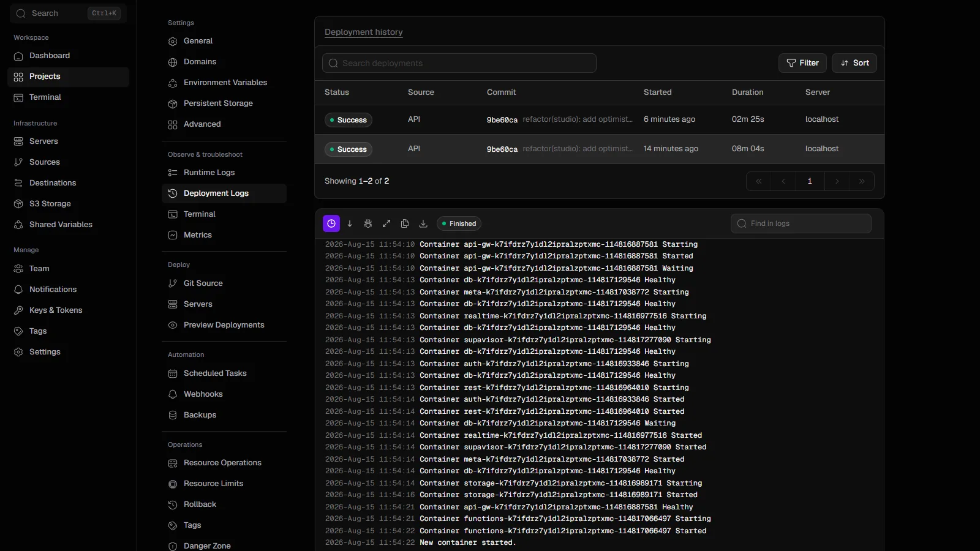
Task: Download the logs using the download icon
Action: coord(423,223)
